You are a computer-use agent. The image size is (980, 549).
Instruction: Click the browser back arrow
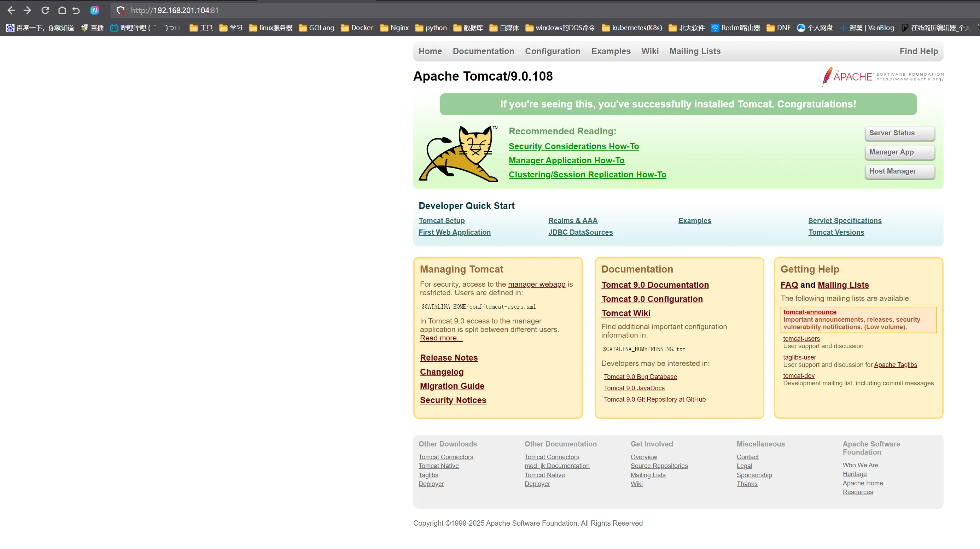(11, 10)
